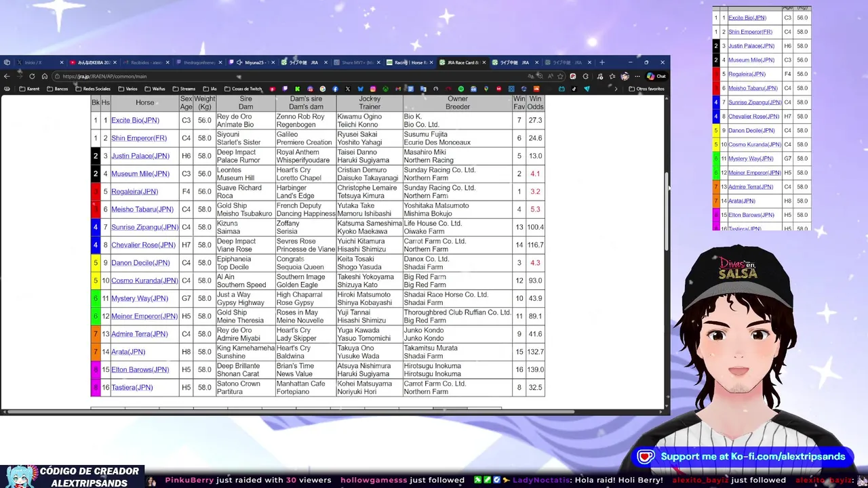The width and height of the screenshot is (868, 488).
Task: Expand the IAs bookmarks folder
Action: 210,89
